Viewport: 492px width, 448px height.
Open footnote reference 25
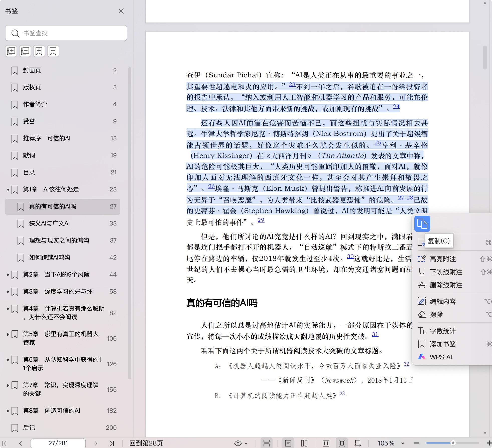tap(378, 143)
